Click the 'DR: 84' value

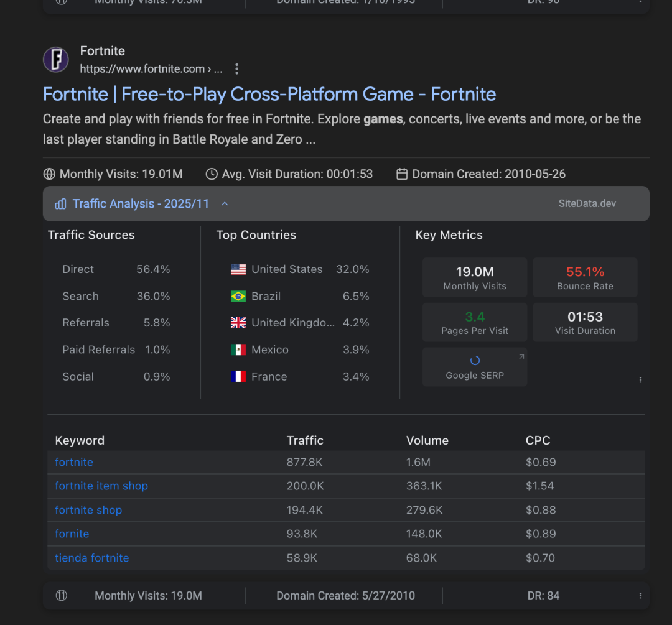tap(543, 595)
